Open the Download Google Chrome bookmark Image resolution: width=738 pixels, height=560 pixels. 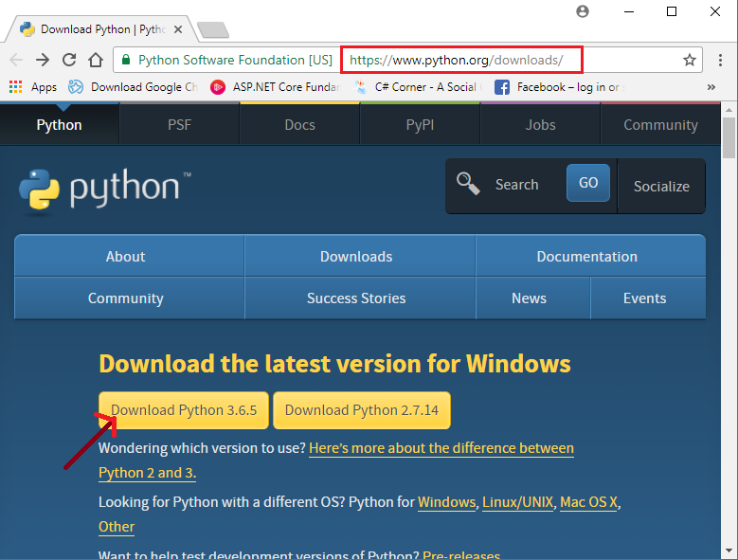tap(133, 87)
